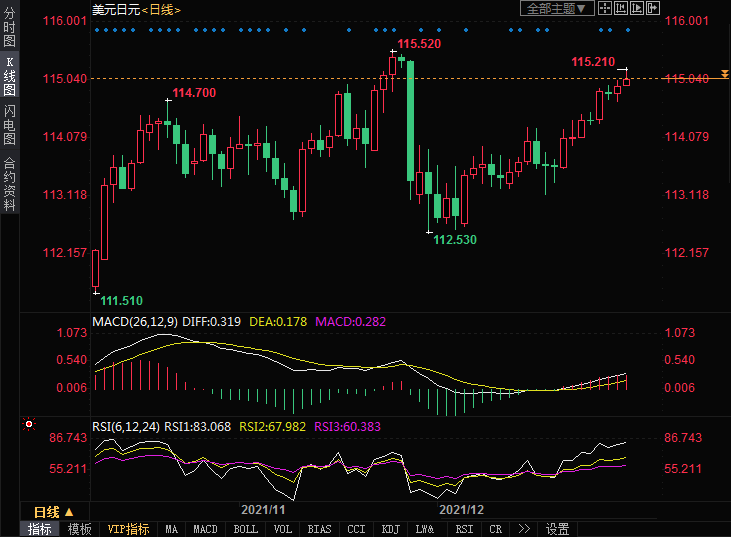Image resolution: width=731 pixels, height=537 pixels.
Task: Click the 115.520 high price candle label
Action: pyautogui.click(x=419, y=45)
